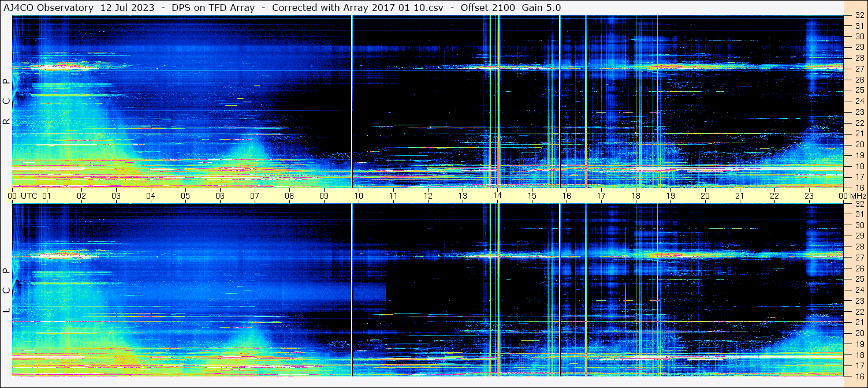Image resolution: width=868 pixels, height=388 pixels.
Task: Select the 07 hour marker
Action: tap(255, 196)
